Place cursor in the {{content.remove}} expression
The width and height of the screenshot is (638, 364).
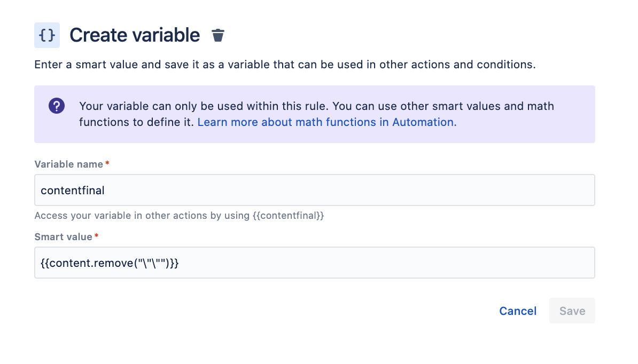point(109,263)
